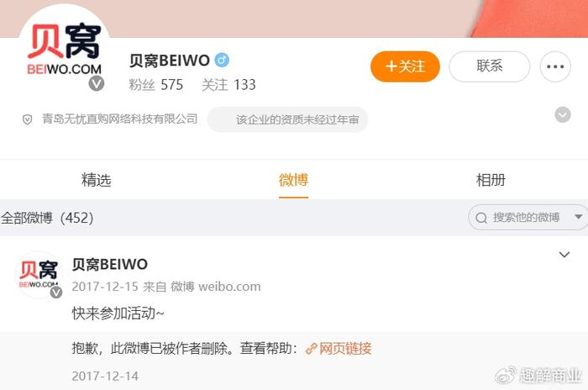The width and height of the screenshot is (588, 390).
Task: Click the blue verified badge beside 贝窝BEIWO
Action: 222,60
